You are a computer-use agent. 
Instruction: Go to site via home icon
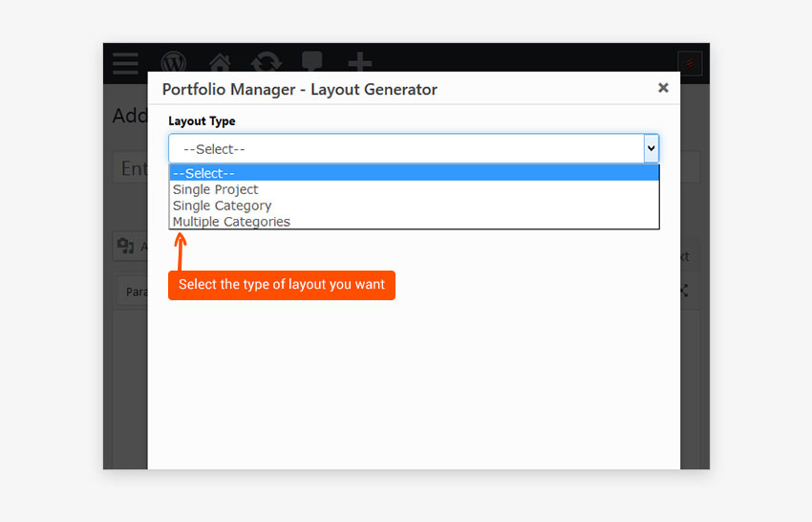pos(220,63)
